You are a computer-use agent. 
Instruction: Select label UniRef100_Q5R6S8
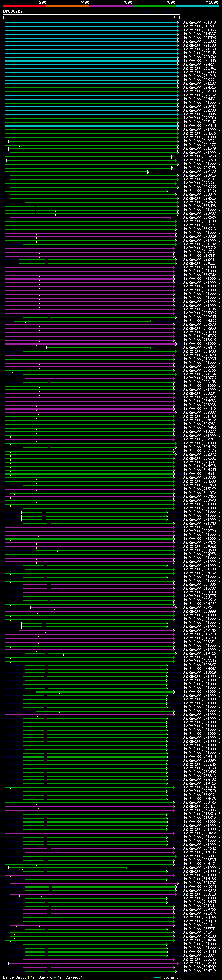tap(199, 324)
